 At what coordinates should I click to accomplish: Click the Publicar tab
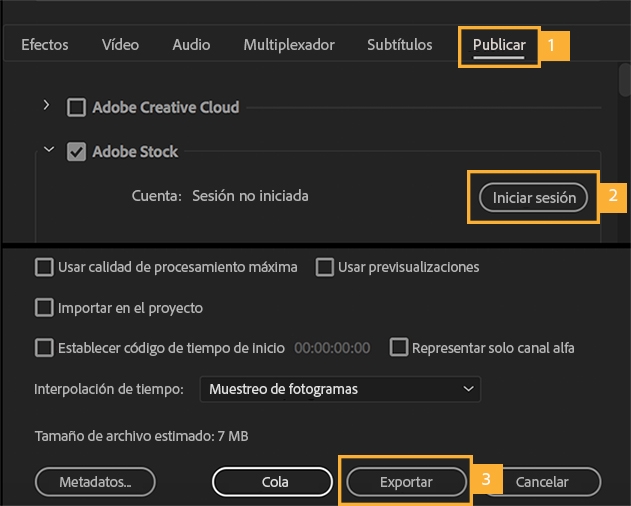pyautogui.click(x=499, y=46)
